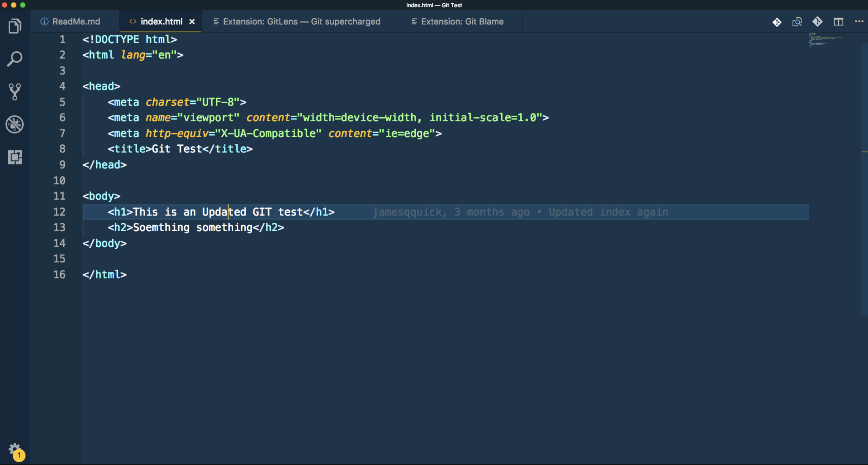Open the Source Control view
This screenshot has width=868, height=465.
[15, 91]
